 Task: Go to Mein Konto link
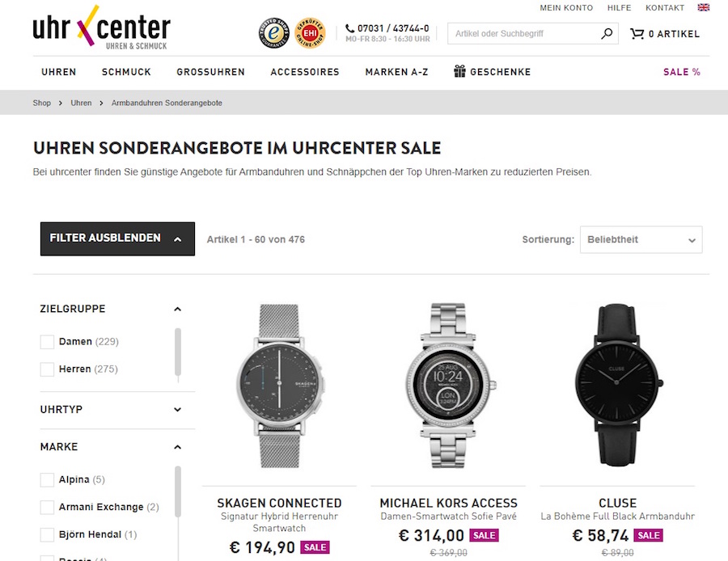566,8
